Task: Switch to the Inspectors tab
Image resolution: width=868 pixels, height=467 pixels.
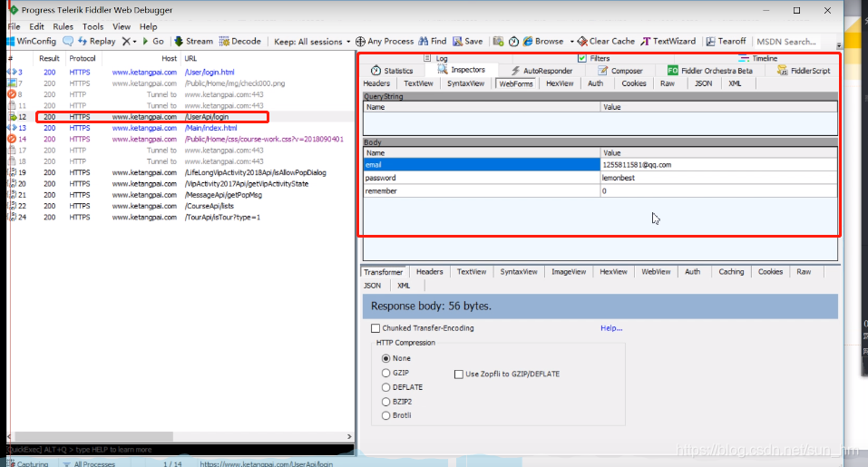Action: pos(462,70)
